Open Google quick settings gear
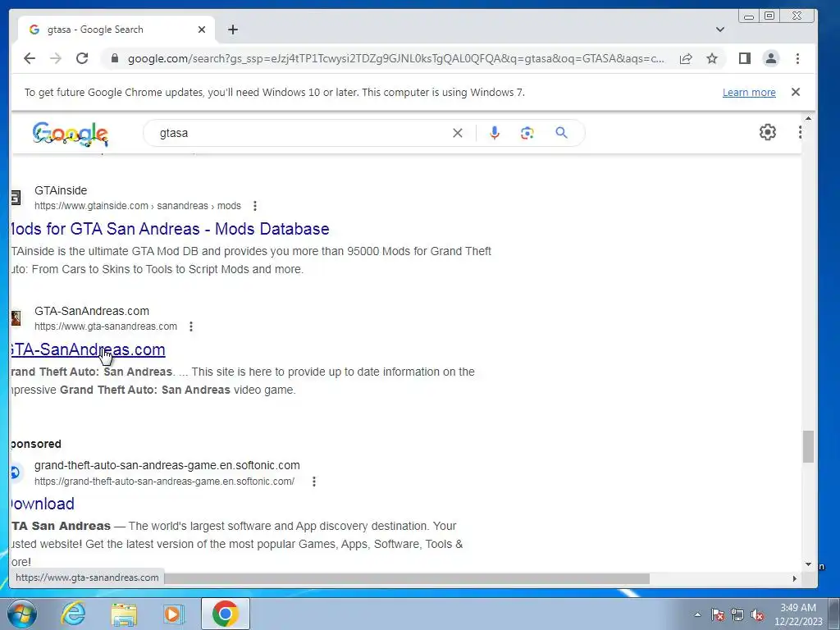 click(x=768, y=132)
